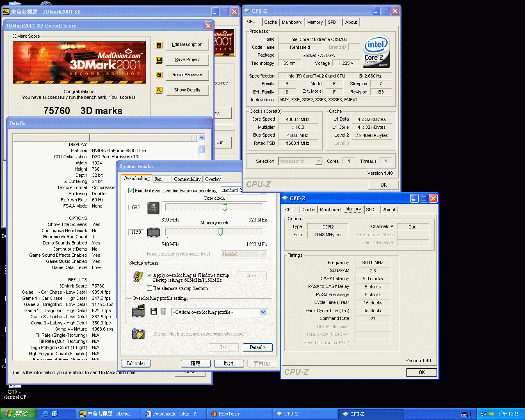
Task: Switch to Overlay tab in System tweaks
Action: [x=213, y=179]
